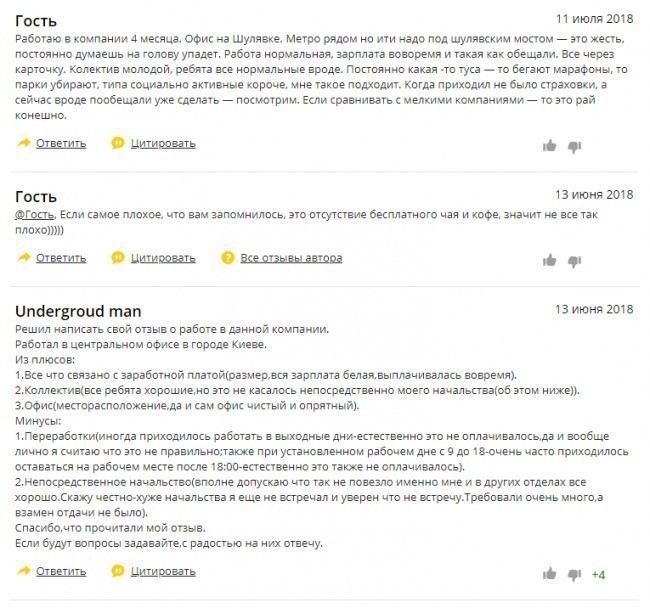Thumbs up the reply mentioning free tea and coffee
The height and width of the screenshot is (608, 650).
[x=549, y=260]
